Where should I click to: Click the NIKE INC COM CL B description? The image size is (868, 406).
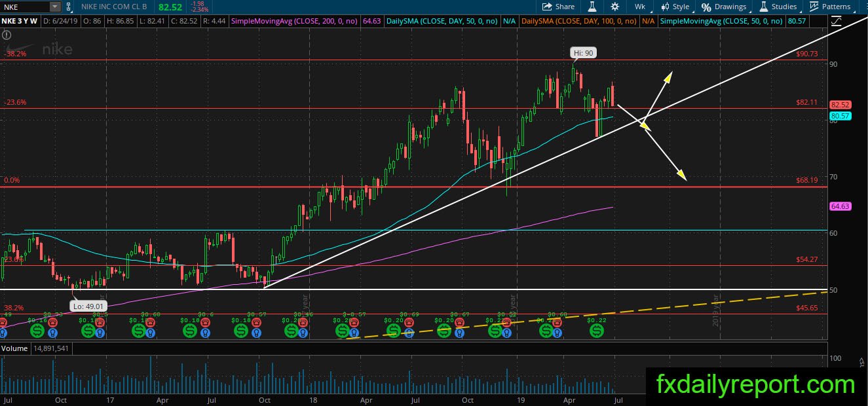(114, 7)
